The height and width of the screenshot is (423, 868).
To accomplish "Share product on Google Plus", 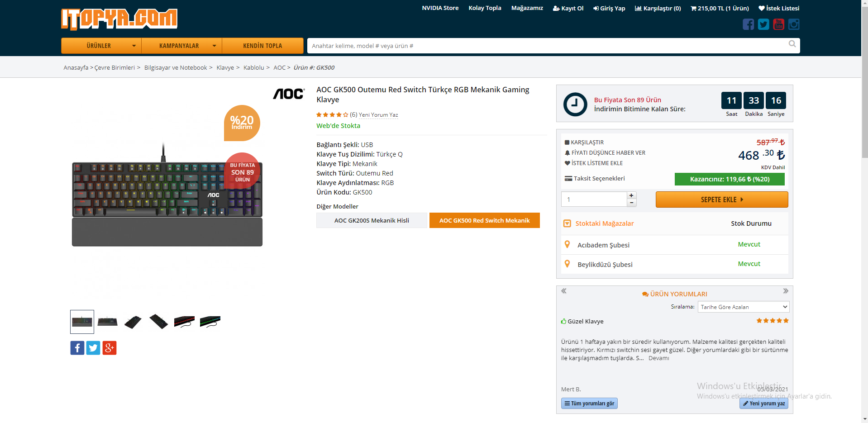I will [110, 348].
